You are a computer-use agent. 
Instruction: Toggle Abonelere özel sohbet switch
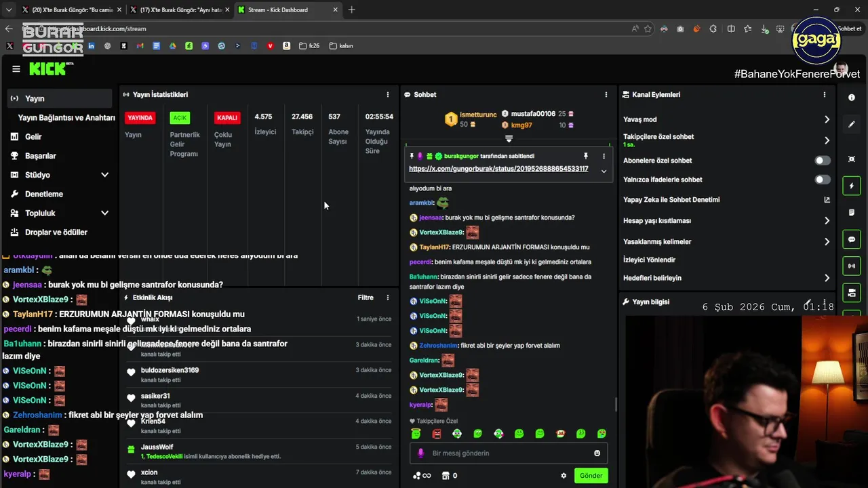click(x=822, y=161)
